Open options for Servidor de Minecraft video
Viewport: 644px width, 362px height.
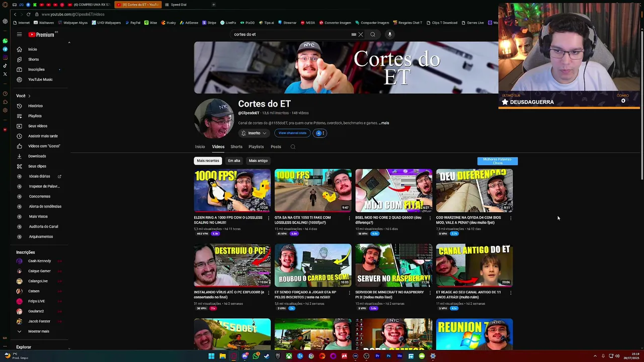430,293
